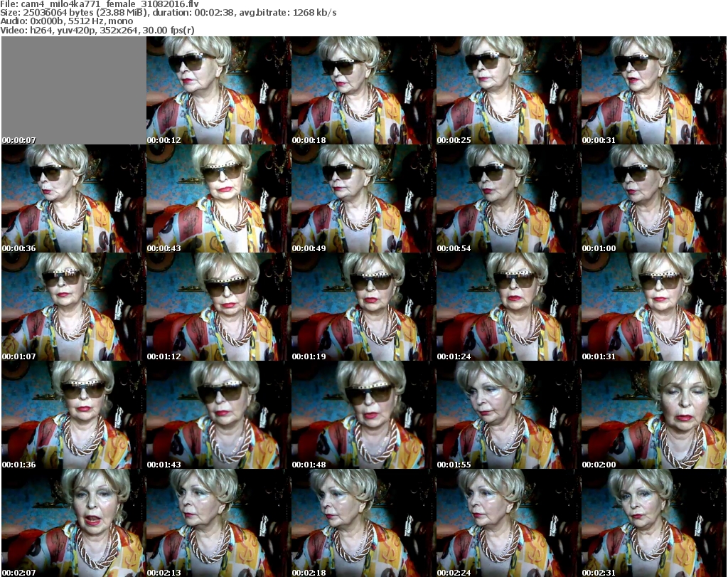Screen dimensions: 728x577
Task: Open the frame at 00:00:18
Action: (x=363, y=90)
